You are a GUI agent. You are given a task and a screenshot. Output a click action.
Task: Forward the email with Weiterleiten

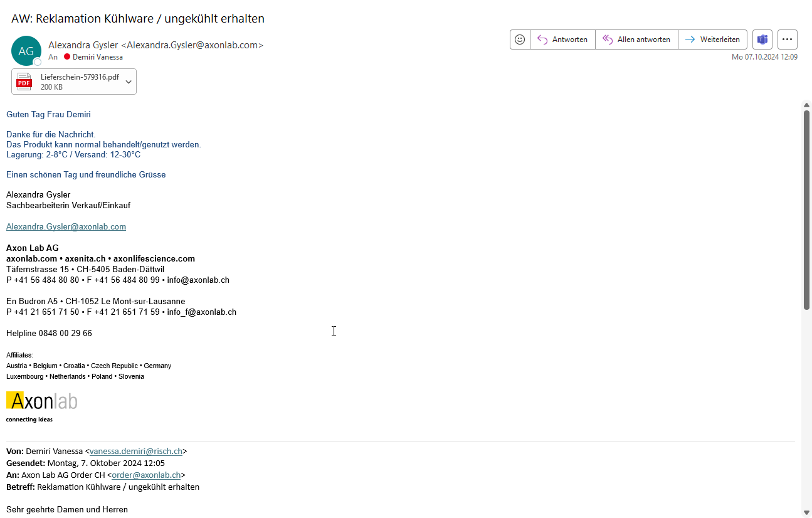[712, 40]
